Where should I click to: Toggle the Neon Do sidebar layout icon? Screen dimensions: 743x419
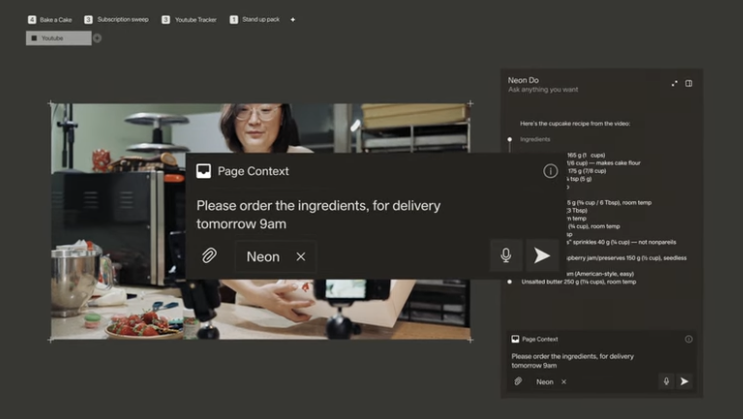[689, 84]
